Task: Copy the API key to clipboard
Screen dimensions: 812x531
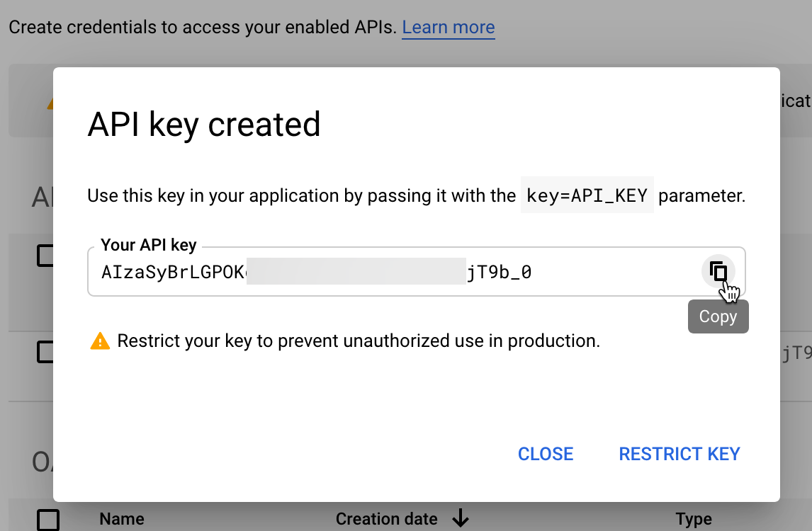Action: click(x=717, y=273)
